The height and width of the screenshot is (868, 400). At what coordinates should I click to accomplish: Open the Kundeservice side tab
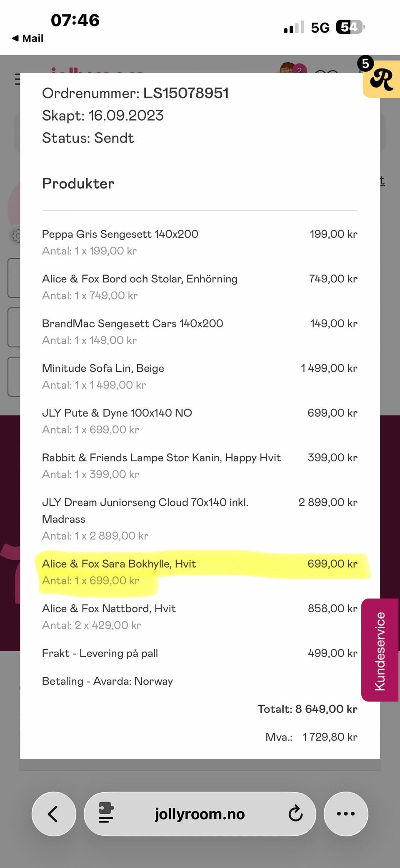pyautogui.click(x=380, y=651)
